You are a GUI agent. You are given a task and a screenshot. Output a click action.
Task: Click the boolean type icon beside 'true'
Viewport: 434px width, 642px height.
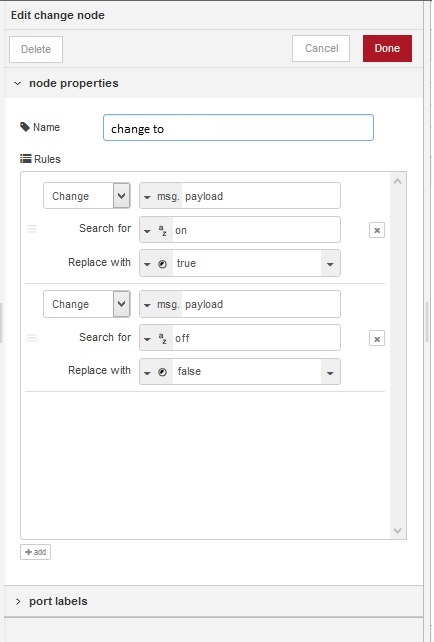[x=163, y=264]
